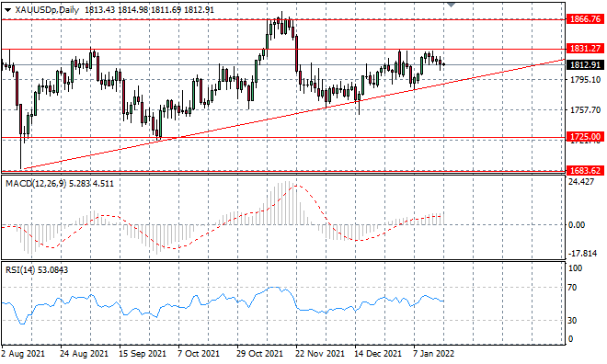The height and width of the screenshot is (364, 607).
Task: Click the 7 Oct 2021 date label
Action: [x=199, y=354]
